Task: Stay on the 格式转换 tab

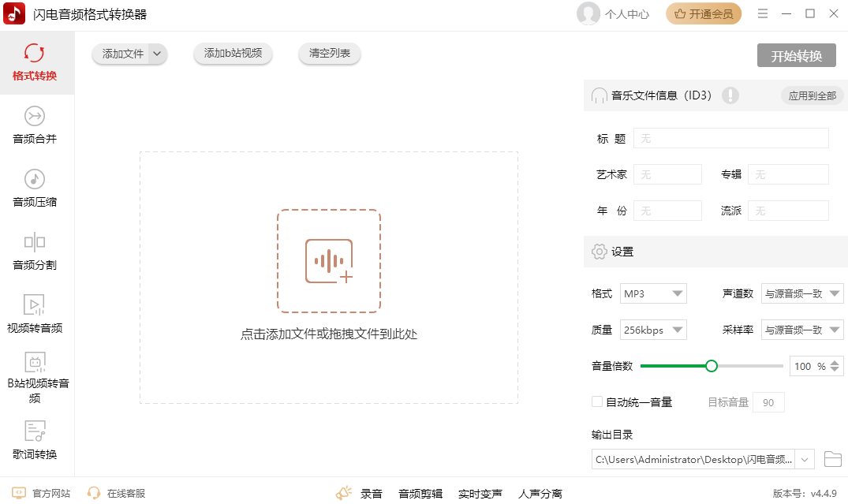Action: pos(33,62)
